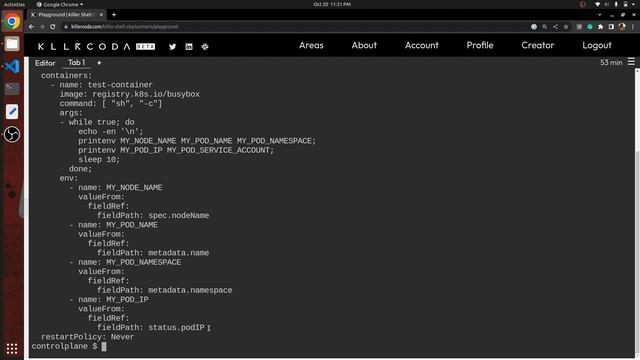Click "- name: test-container" line

click(102, 85)
